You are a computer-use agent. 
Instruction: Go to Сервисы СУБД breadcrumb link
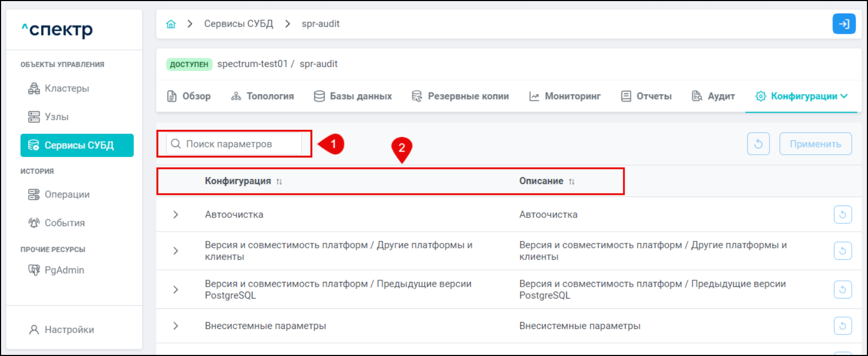(238, 24)
